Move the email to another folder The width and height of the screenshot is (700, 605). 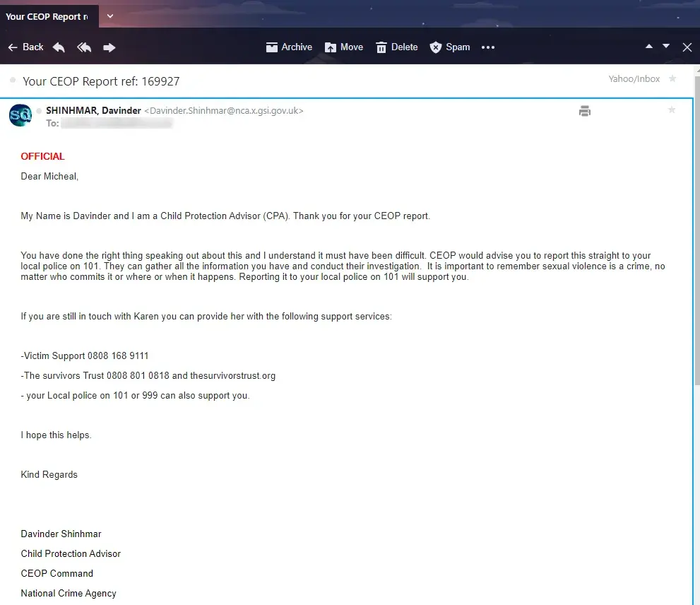(344, 47)
